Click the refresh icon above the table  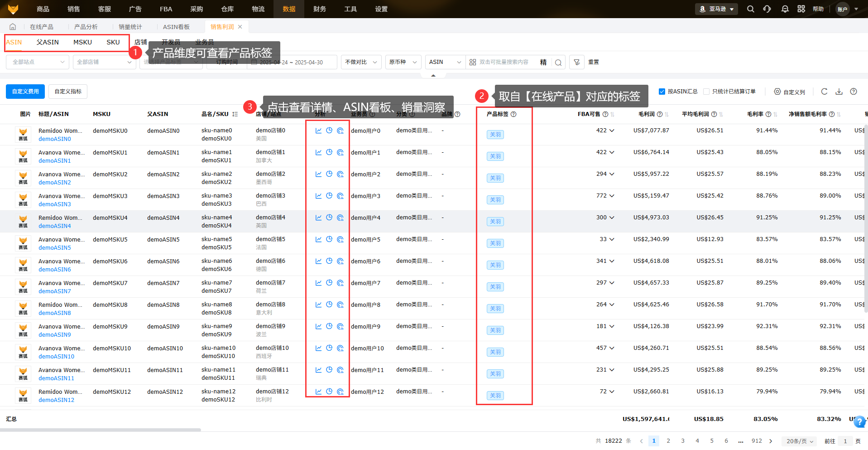pyautogui.click(x=824, y=92)
